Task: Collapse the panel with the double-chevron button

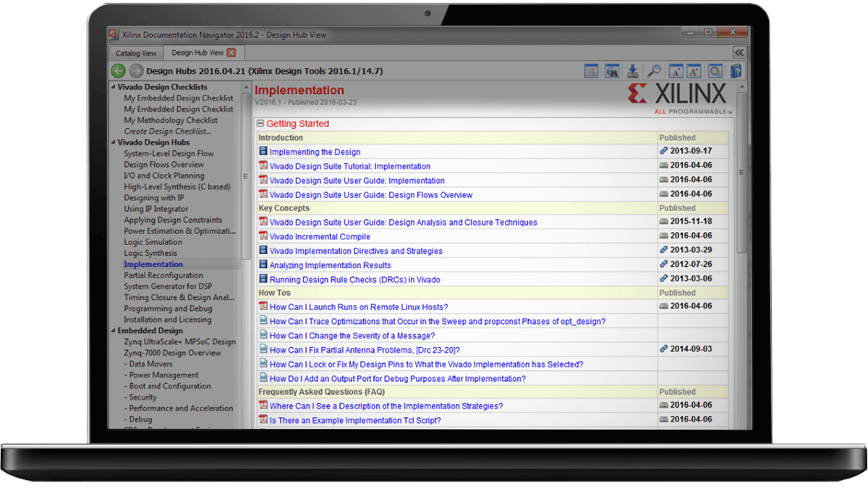Action: pyautogui.click(x=739, y=53)
